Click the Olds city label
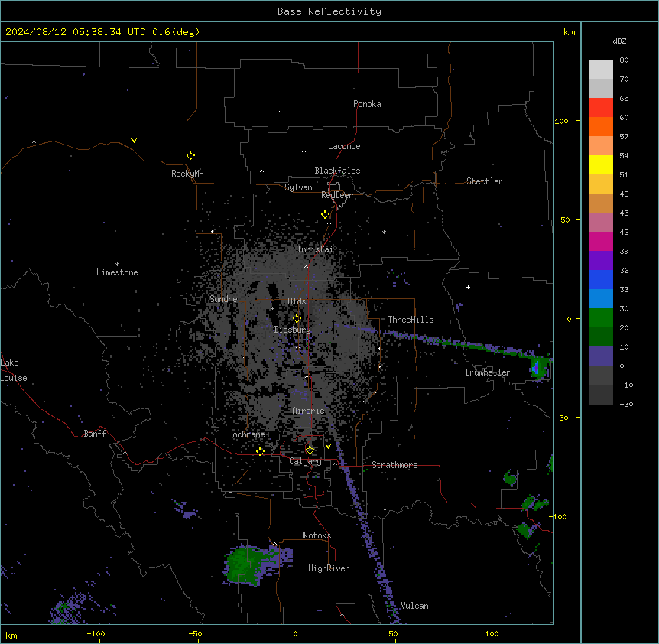 297,301
